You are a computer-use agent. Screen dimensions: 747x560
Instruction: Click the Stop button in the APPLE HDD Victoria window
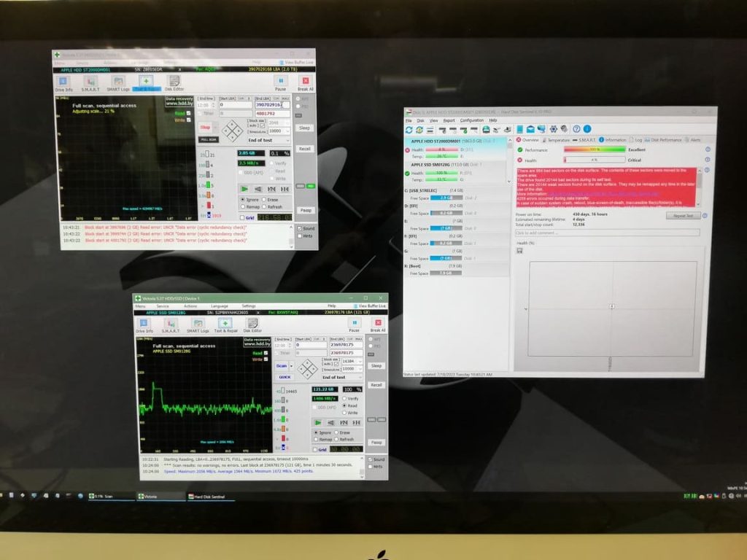[205, 127]
